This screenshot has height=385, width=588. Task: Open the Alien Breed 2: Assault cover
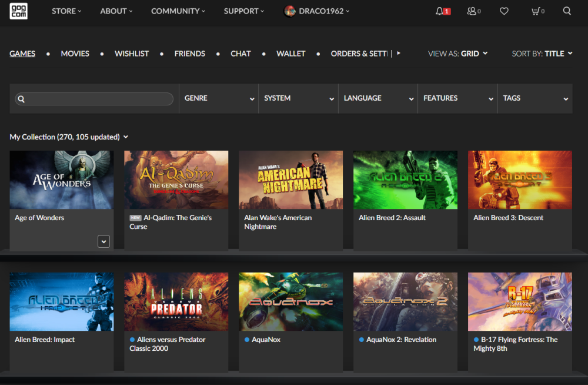[405, 180]
